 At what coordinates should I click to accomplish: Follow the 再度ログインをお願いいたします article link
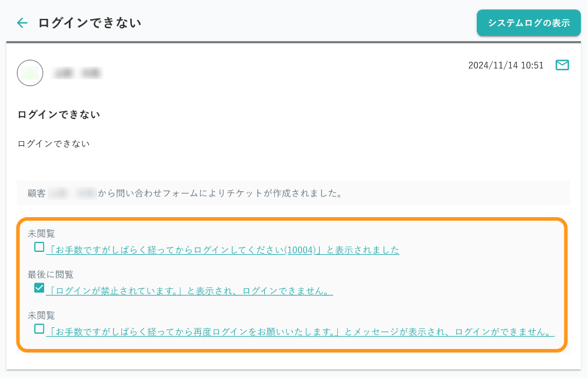pyautogui.click(x=300, y=332)
